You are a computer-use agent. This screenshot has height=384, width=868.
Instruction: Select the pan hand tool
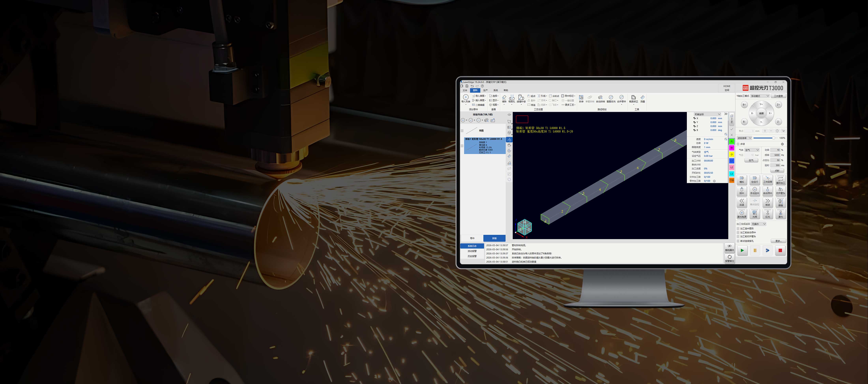click(x=509, y=145)
